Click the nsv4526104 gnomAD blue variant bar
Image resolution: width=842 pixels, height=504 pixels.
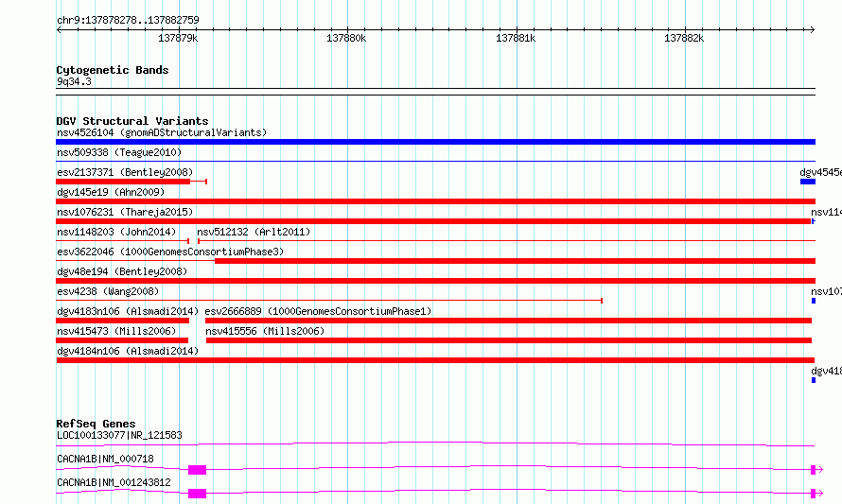click(435, 142)
